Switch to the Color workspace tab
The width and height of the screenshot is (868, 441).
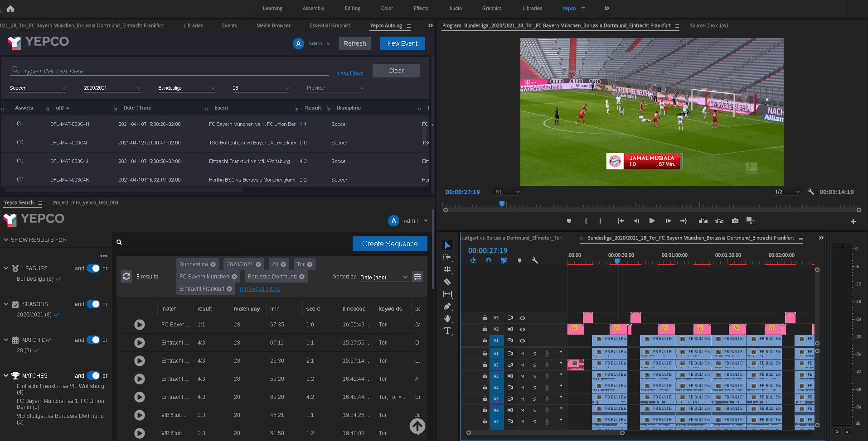pos(387,9)
